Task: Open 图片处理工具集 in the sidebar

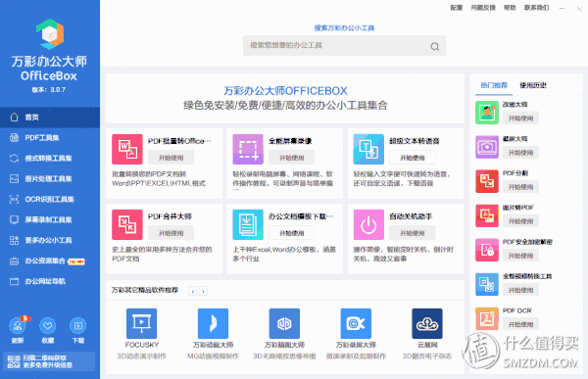Action: coord(50,179)
